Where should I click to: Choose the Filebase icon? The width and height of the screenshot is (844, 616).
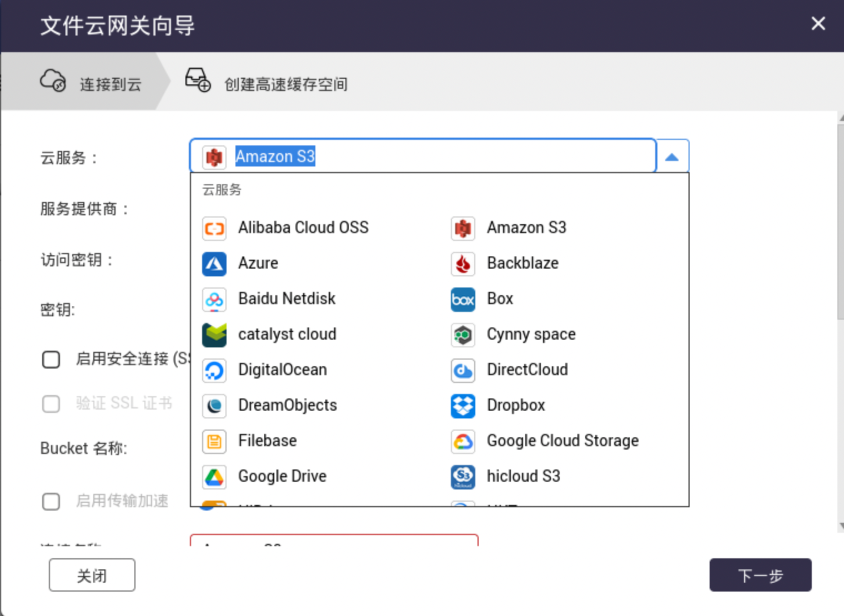coord(214,441)
